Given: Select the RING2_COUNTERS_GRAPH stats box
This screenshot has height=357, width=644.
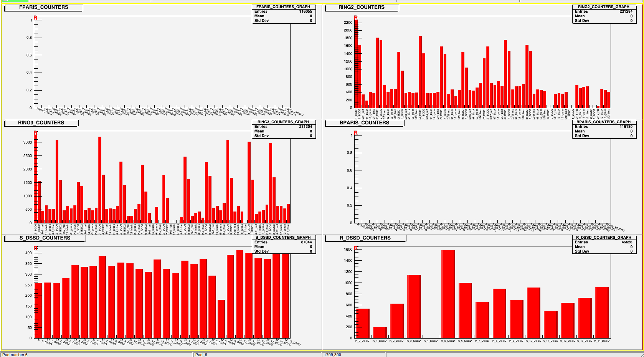Looking at the screenshot, I should [x=604, y=14].
